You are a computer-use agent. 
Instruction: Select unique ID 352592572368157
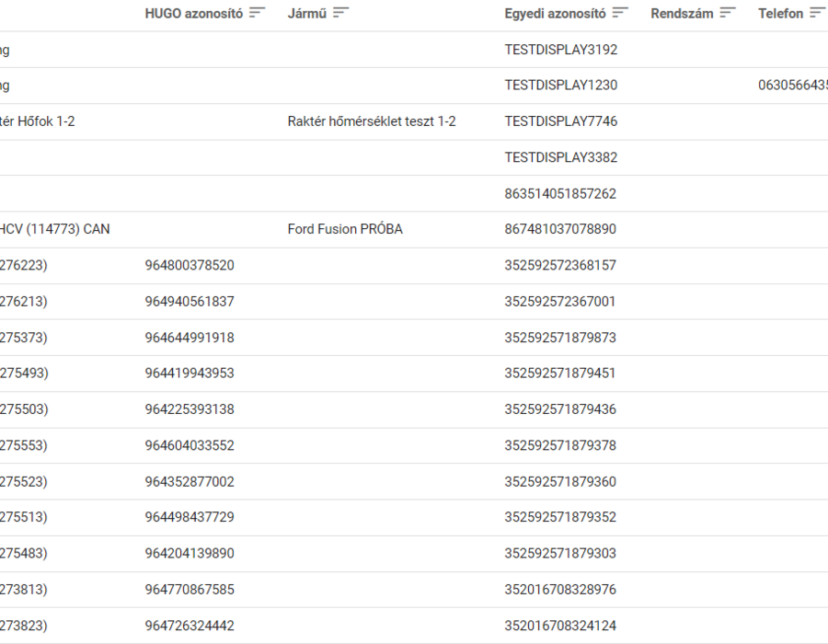(x=560, y=265)
